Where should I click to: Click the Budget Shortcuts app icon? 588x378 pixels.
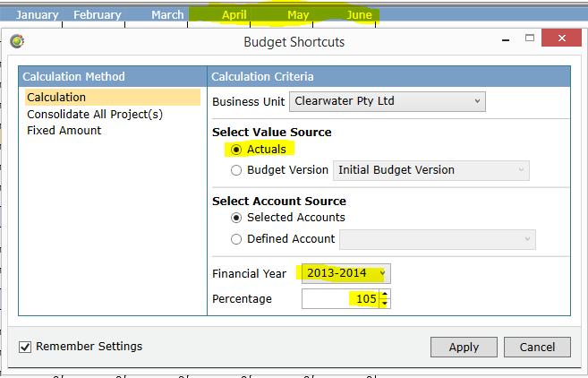17,41
